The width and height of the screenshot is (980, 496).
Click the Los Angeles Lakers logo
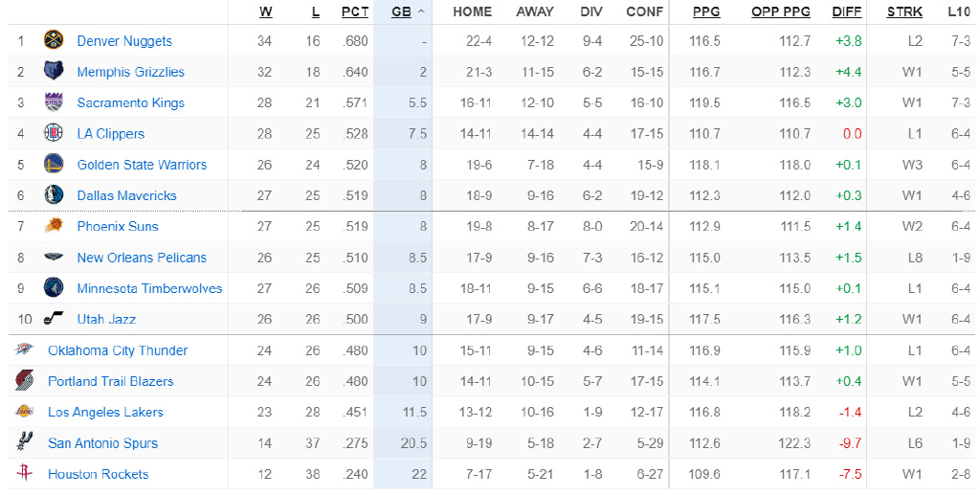(x=24, y=412)
